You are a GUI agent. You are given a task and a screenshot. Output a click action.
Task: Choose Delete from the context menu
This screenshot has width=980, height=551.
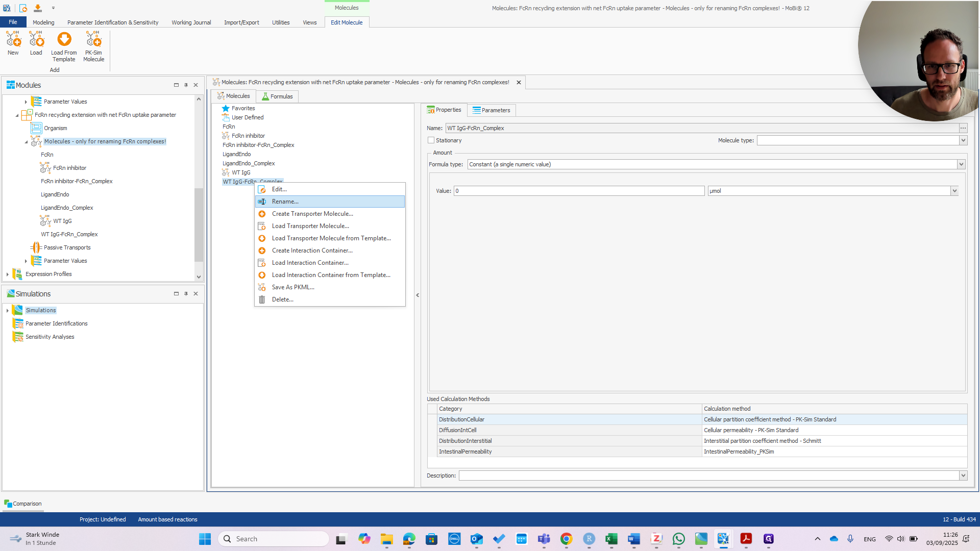(282, 299)
